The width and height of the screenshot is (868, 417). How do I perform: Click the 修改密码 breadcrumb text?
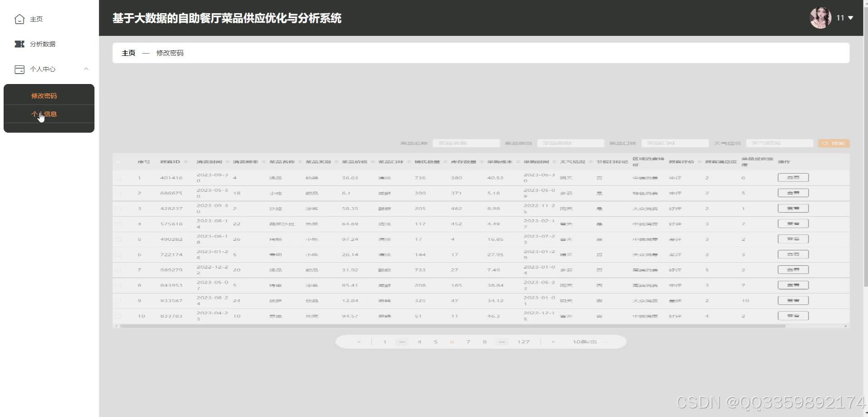[x=170, y=53]
